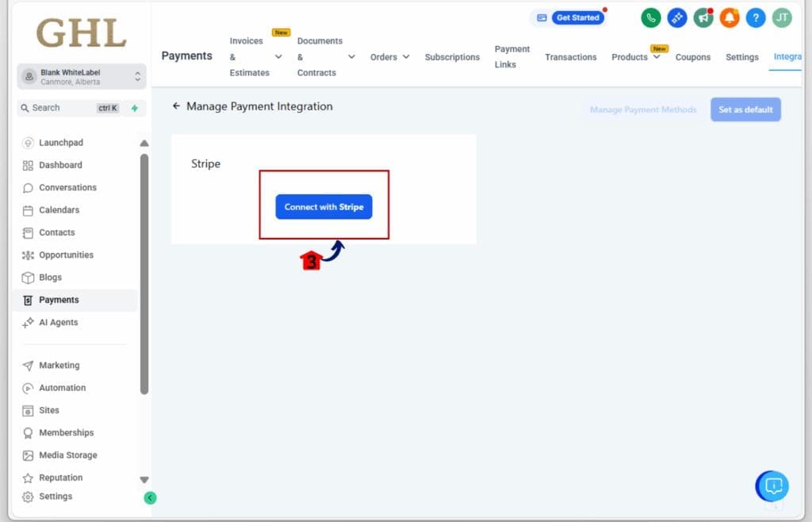Image resolution: width=812 pixels, height=522 pixels.
Task: Open AI Agents in the sidebar
Action: pyautogui.click(x=50, y=322)
